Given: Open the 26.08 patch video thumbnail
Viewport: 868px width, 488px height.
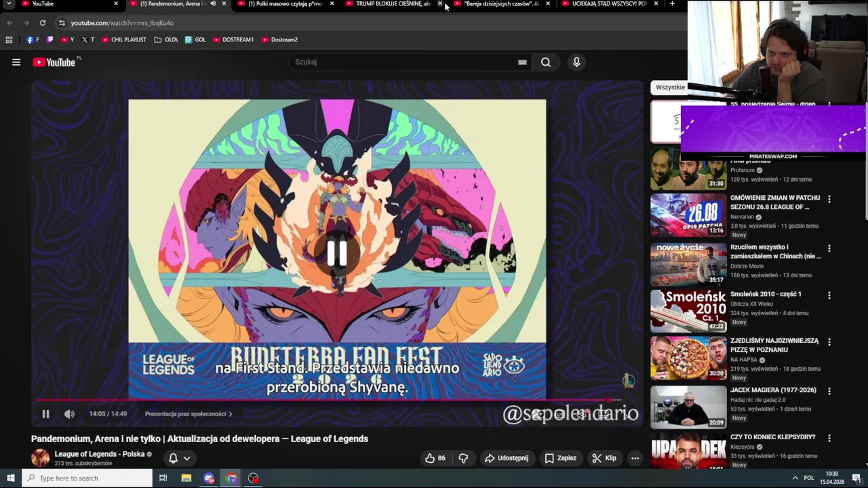Looking at the screenshot, I should 688,215.
